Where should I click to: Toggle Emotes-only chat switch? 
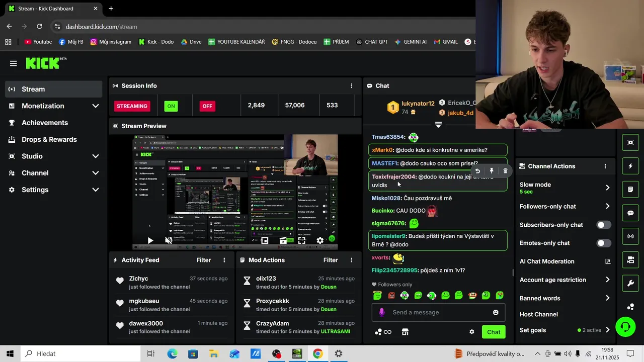604,243
